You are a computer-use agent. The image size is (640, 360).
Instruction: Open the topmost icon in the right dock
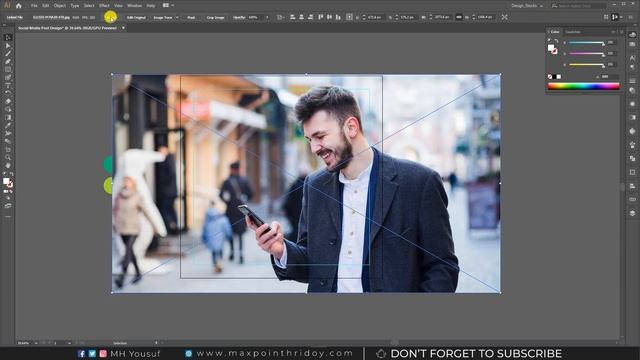click(632, 35)
